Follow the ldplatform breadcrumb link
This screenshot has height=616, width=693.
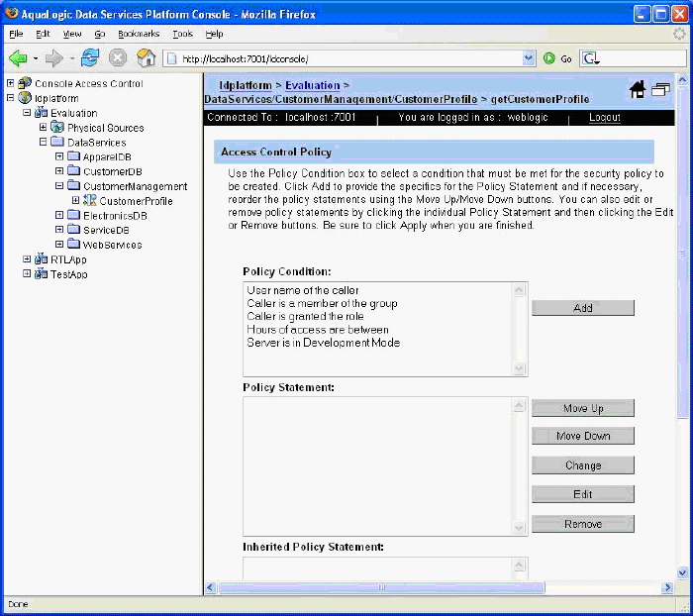click(x=246, y=85)
